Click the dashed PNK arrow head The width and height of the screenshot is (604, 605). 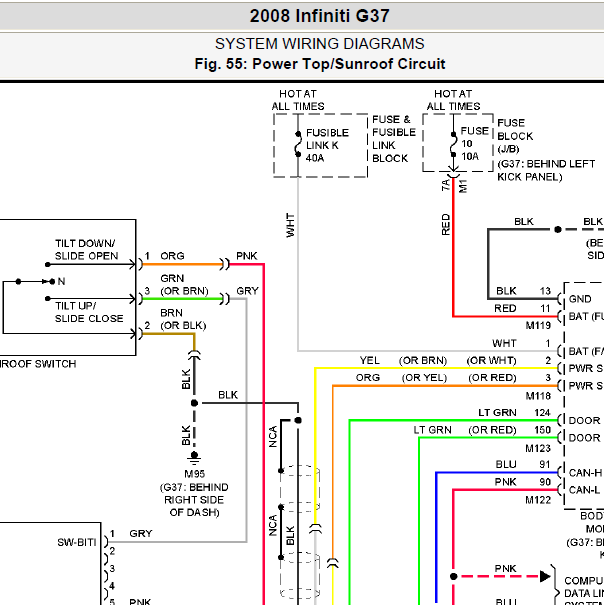(545, 576)
